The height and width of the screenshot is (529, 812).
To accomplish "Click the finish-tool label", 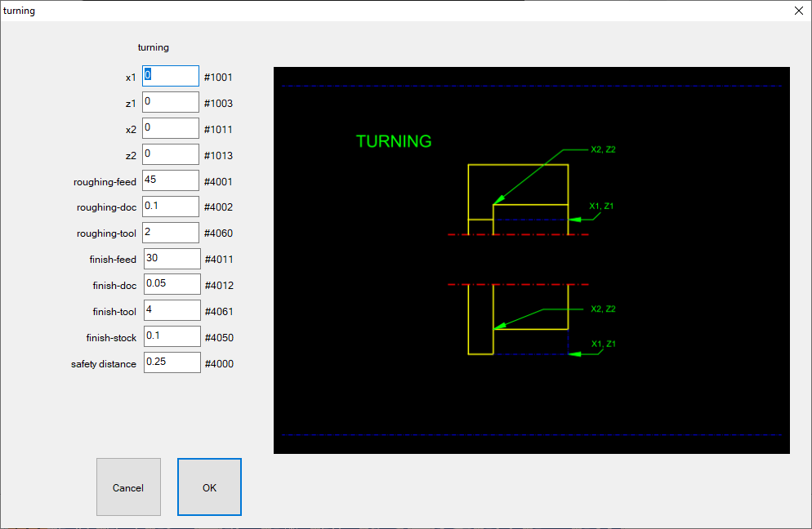I will 114,312.
